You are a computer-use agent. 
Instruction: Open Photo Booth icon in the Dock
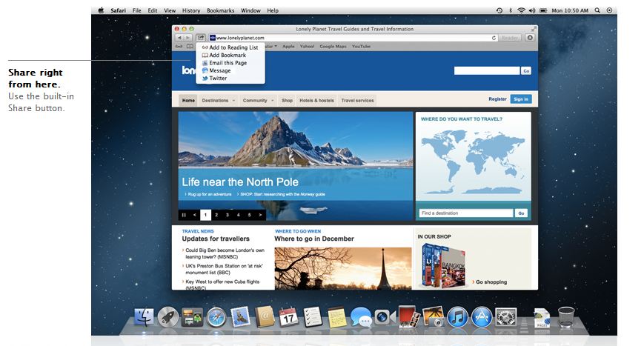[410, 317]
